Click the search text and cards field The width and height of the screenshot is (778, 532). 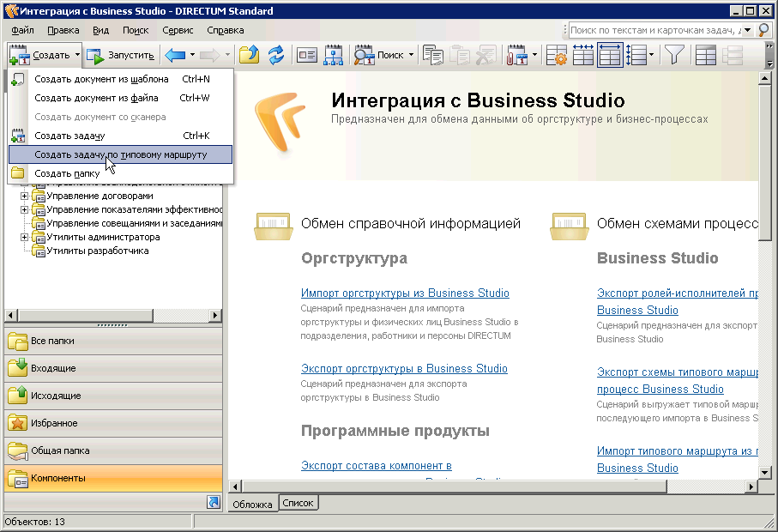tap(655, 30)
